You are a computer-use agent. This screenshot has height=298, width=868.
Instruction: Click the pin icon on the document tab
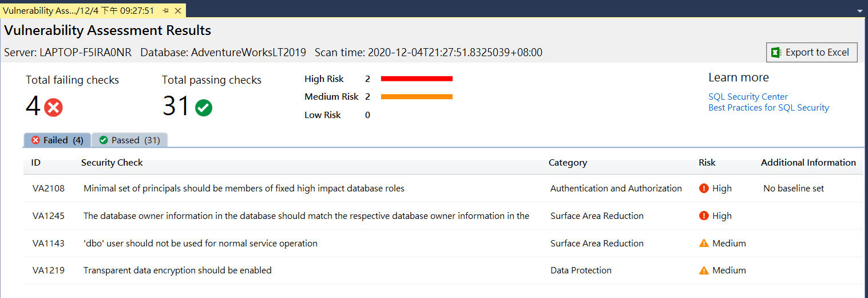click(165, 11)
